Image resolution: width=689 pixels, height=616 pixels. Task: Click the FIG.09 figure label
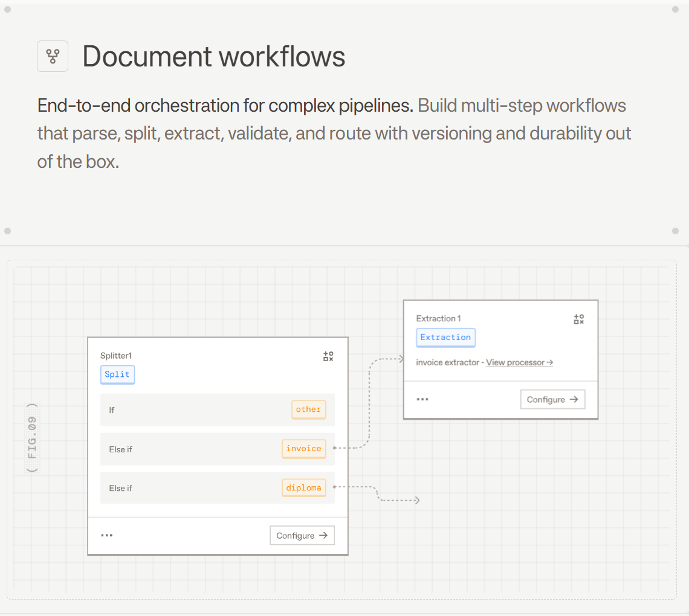[33, 437]
